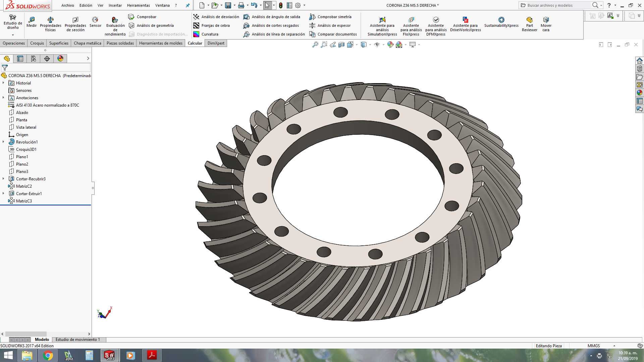Launch Asistente para análisis SimulationXpress
Image resolution: width=644 pixels, height=362 pixels.
pos(382,26)
